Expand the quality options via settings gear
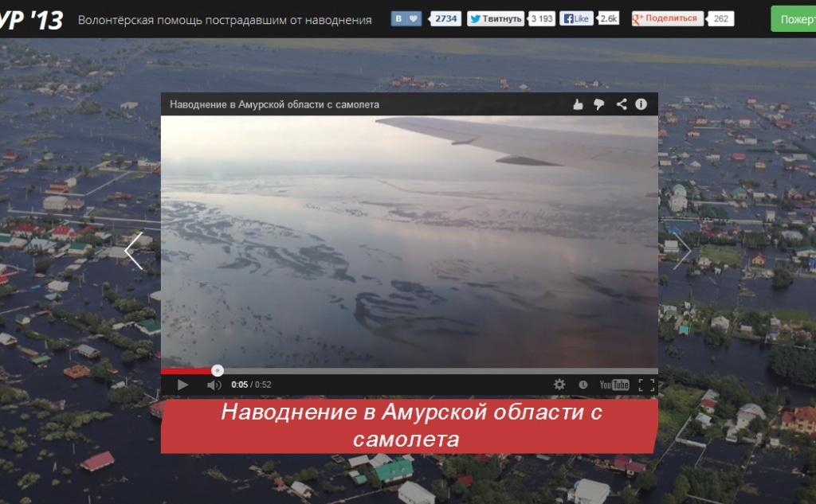Viewport: 816px width, 504px height. pos(560,384)
